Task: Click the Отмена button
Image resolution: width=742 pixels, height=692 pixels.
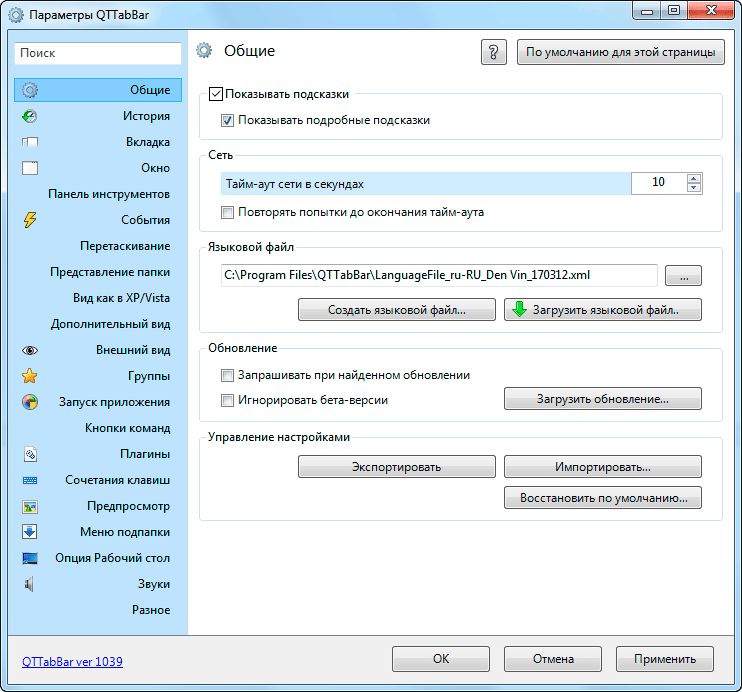Action: [x=553, y=659]
